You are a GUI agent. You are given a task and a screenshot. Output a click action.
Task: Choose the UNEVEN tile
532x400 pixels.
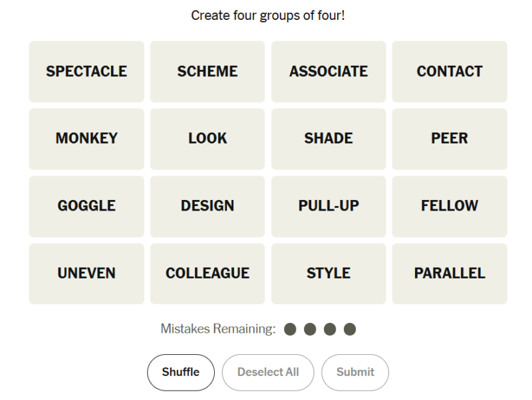(86, 274)
